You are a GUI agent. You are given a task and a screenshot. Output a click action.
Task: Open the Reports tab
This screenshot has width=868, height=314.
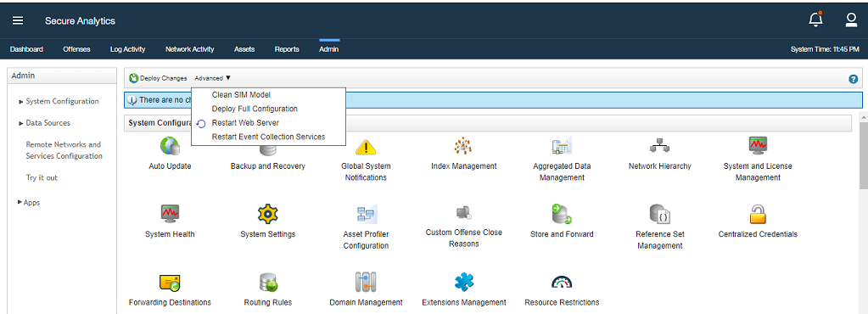287,49
